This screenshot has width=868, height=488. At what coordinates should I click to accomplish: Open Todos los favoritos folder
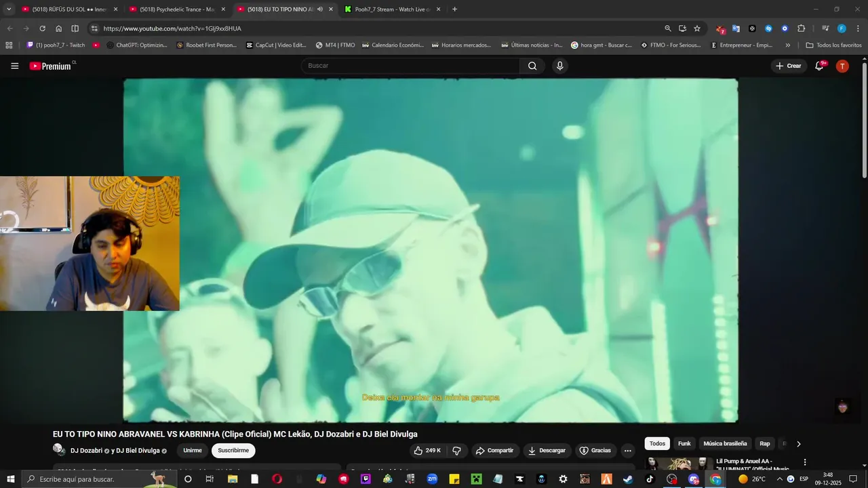coord(833,45)
